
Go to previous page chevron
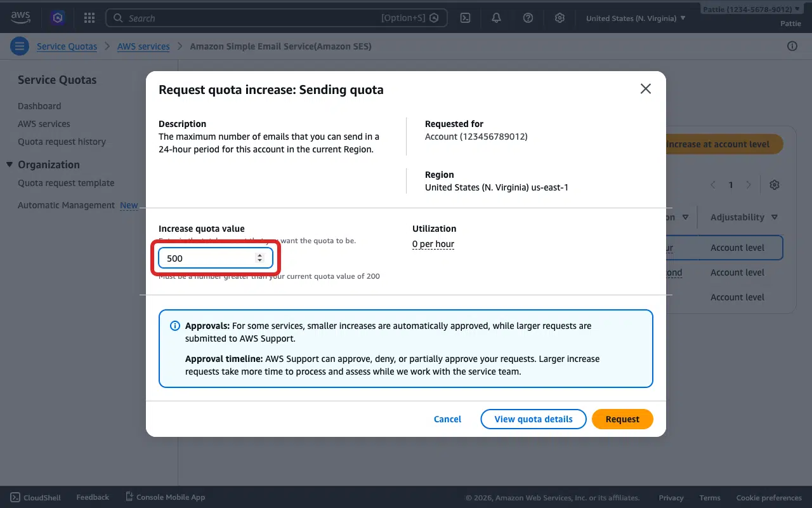click(713, 185)
